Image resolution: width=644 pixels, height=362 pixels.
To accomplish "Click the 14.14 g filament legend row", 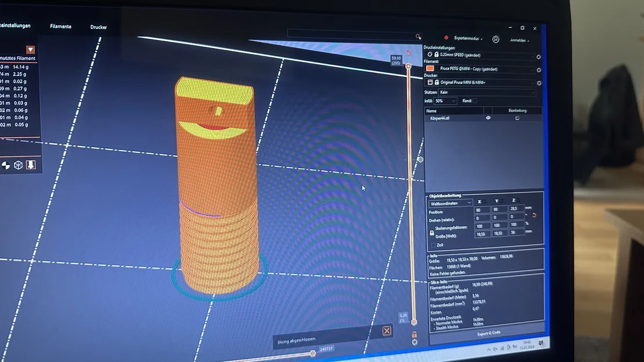I will click(15, 67).
